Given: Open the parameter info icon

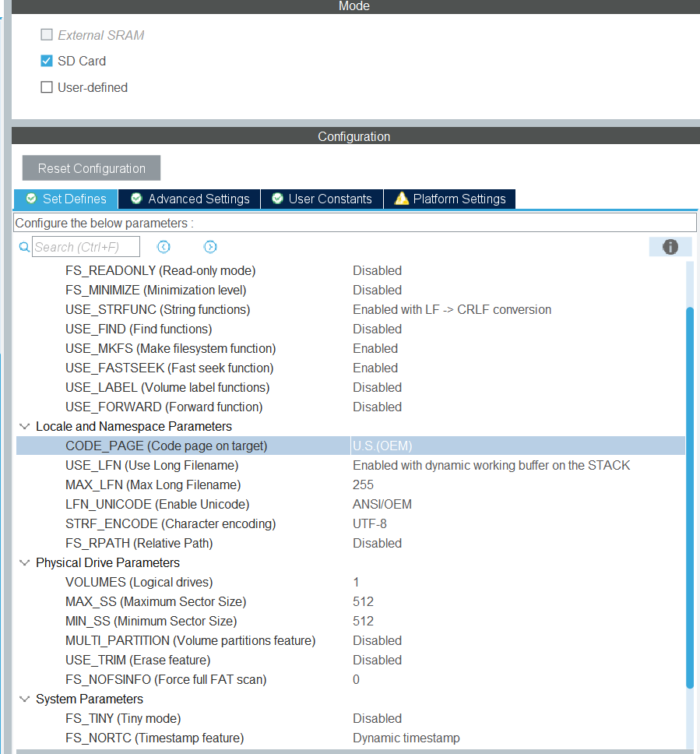Looking at the screenshot, I should pos(670,247).
